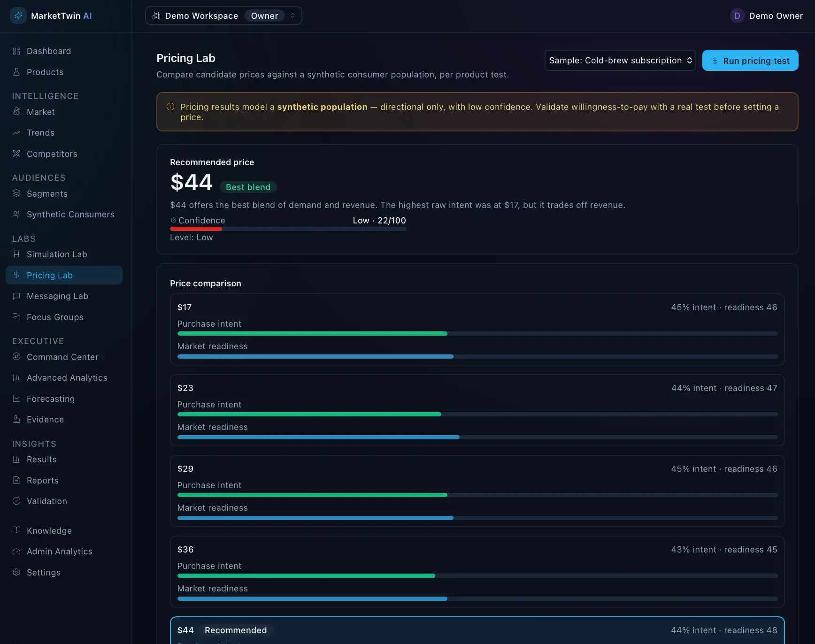Navigate to Synthetic Consumers
This screenshot has width=815, height=644.
pyautogui.click(x=64, y=215)
